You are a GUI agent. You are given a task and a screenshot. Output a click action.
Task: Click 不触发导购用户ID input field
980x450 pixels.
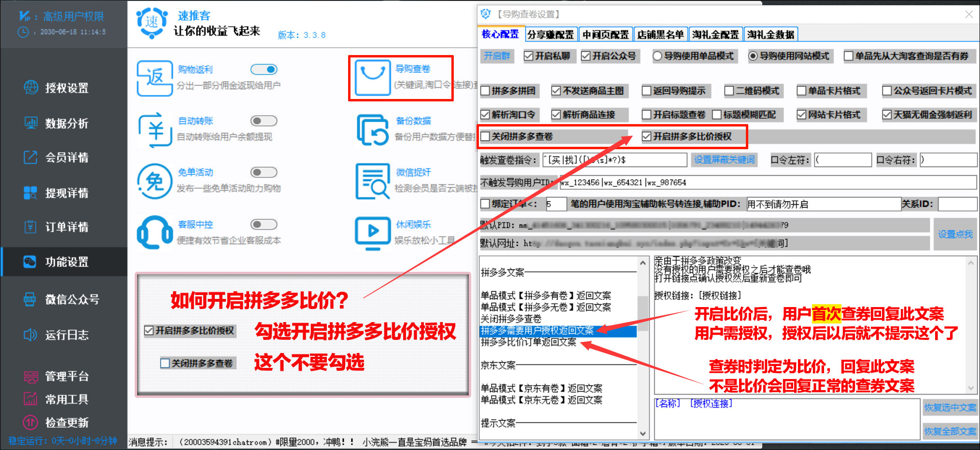tap(768, 183)
